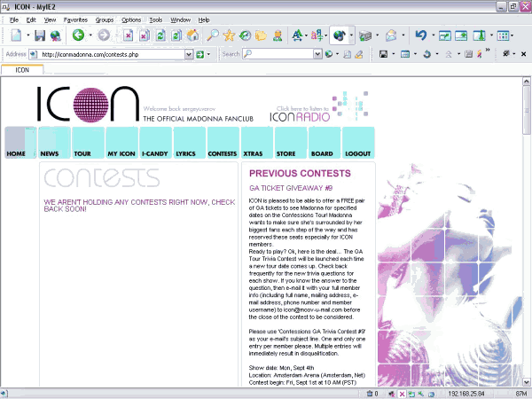Open dropdown arrow next to Undo icon
This screenshot has height=399, width=532.
[434, 35]
